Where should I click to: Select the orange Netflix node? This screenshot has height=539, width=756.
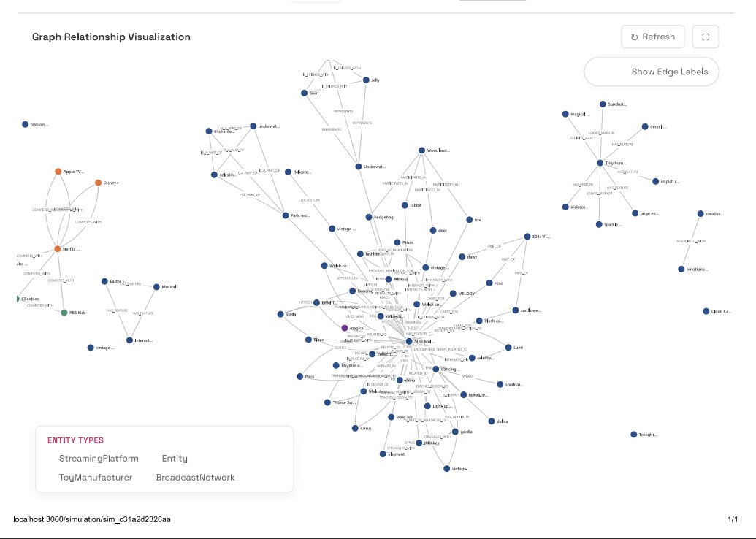click(x=58, y=249)
